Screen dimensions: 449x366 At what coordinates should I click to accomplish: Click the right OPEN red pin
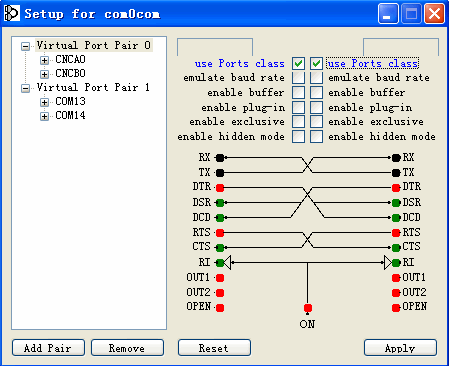tap(396, 307)
